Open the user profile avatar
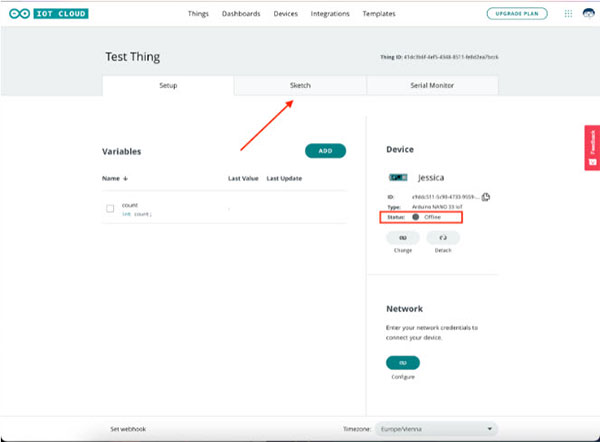Viewport: 600px width, 442px height. coord(586,14)
